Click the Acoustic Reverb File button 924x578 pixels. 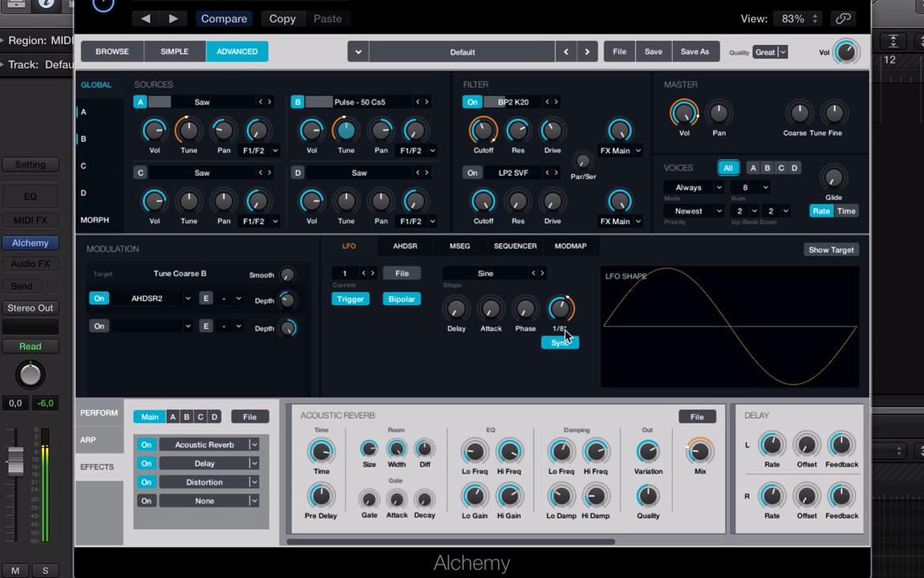pos(697,417)
